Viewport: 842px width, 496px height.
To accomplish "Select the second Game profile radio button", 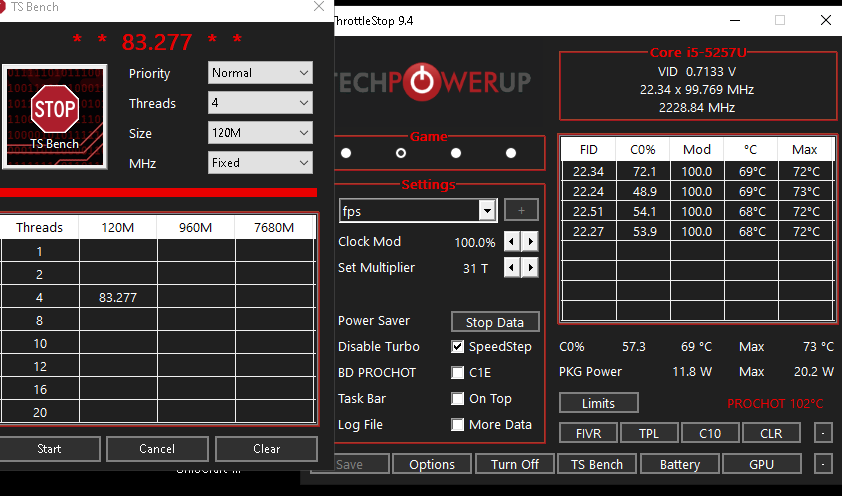I will point(401,153).
